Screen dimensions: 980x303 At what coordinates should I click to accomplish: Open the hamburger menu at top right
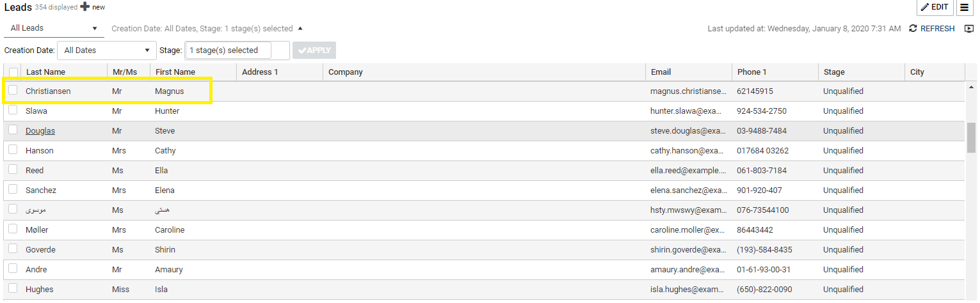pos(964,7)
